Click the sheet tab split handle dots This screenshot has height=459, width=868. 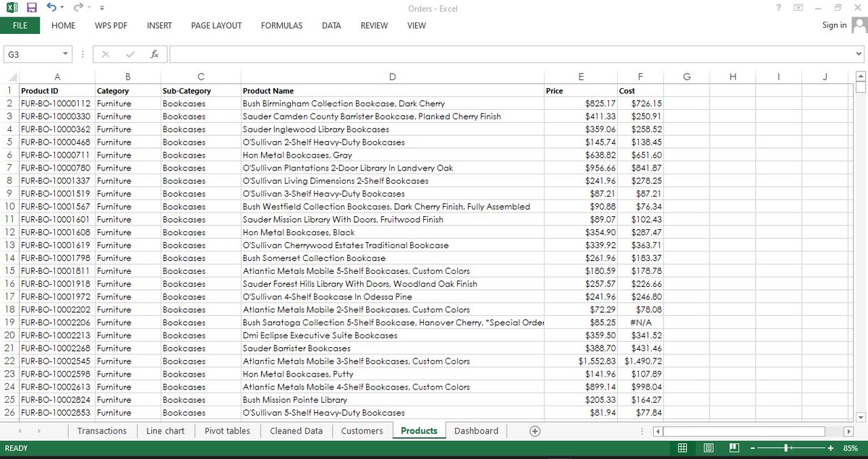(x=643, y=432)
